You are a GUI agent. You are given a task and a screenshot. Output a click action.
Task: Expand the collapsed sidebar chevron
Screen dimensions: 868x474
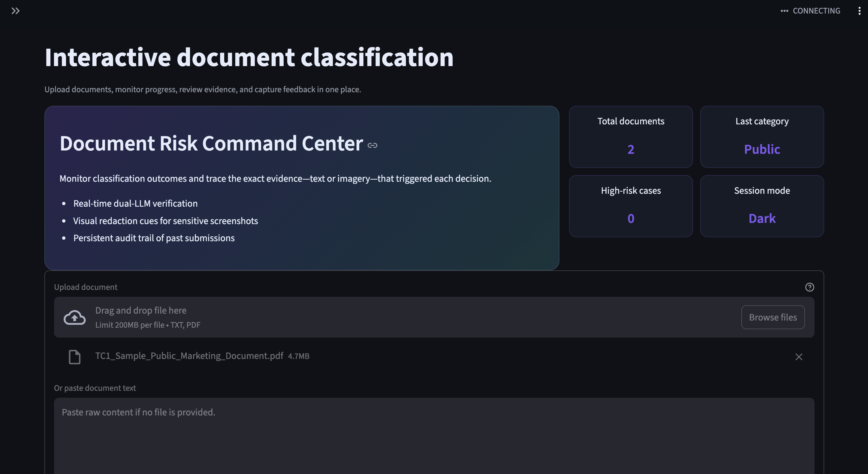[16, 11]
